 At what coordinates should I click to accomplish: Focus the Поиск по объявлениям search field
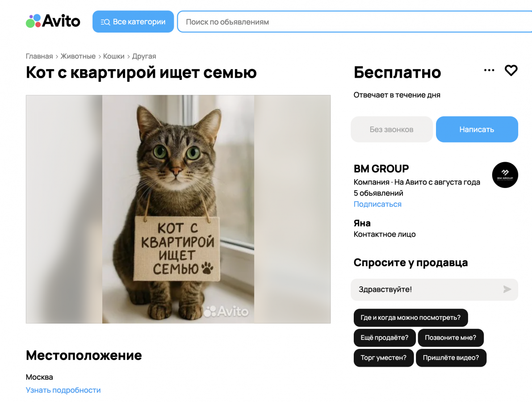pos(355,22)
